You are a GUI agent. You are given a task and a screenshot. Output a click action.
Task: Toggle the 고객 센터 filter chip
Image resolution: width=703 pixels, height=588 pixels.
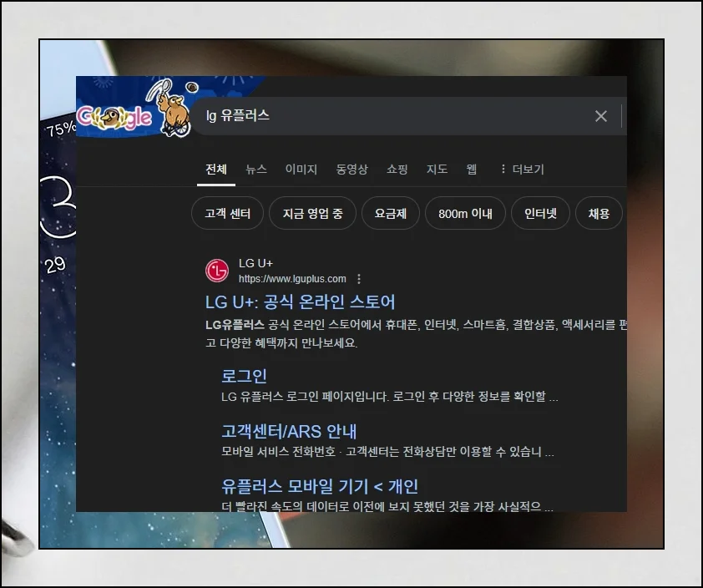tap(227, 213)
